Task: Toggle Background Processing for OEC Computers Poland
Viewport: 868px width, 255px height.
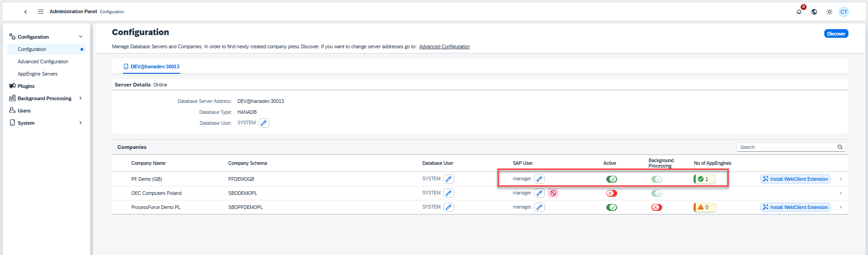Action: [x=657, y=193]
